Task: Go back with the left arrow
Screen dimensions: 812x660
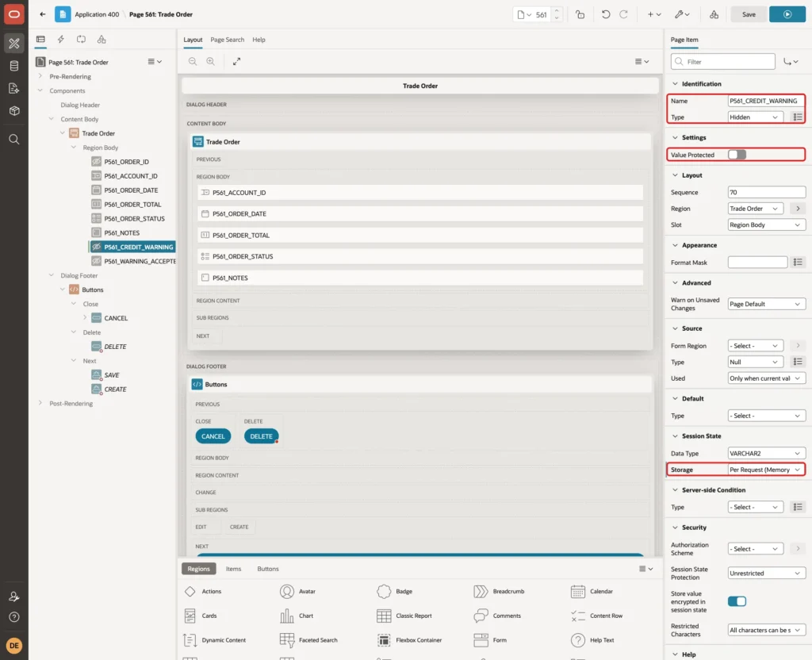Action: coord(43,14)
